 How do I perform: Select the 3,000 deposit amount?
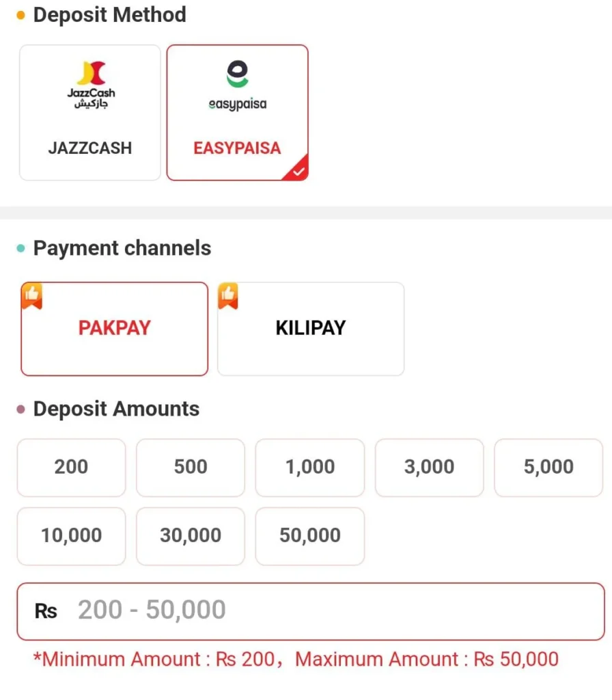(x=430, y=468)
